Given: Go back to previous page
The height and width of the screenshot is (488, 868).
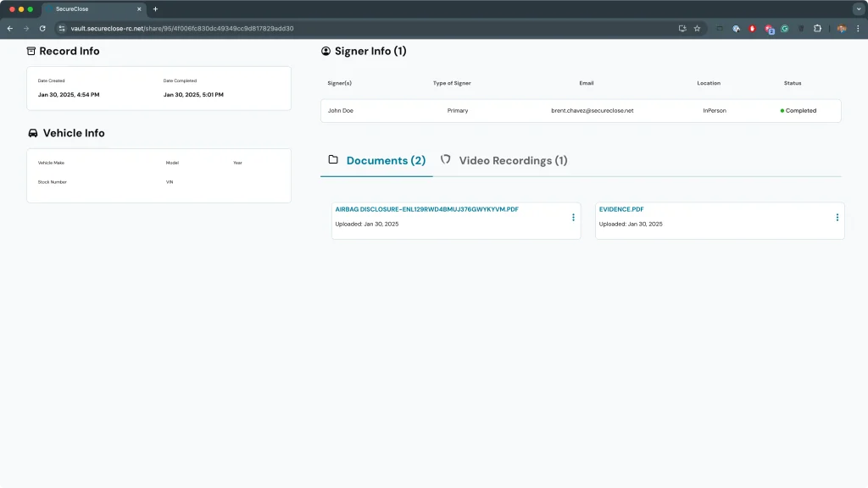Looking at the screenshot, I should 10,28.
